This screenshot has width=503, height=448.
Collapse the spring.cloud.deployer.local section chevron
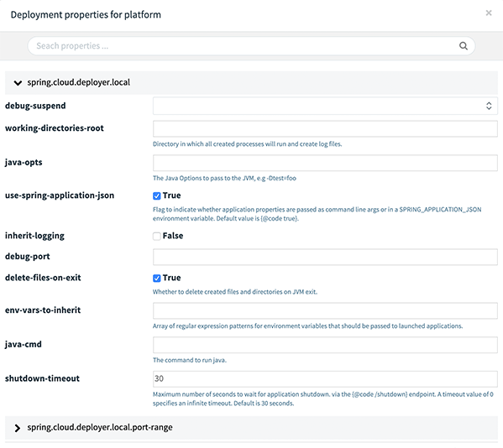(x=18, y=83)
